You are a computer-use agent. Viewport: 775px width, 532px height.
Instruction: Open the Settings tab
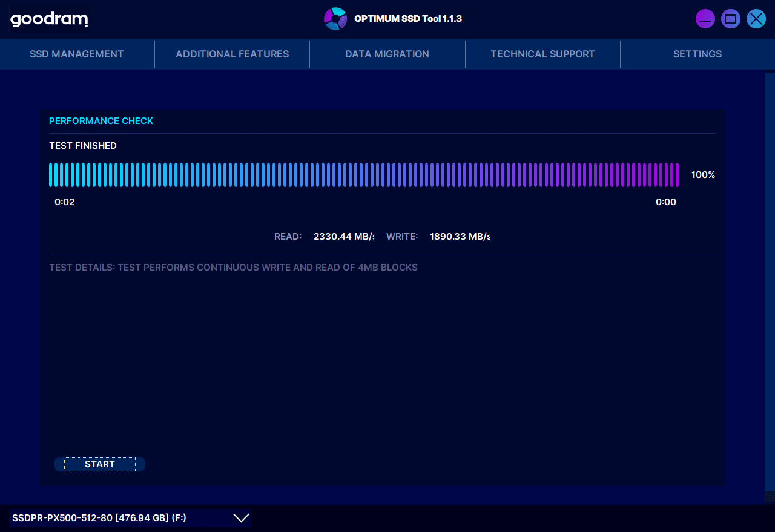(x=697, y=54)
